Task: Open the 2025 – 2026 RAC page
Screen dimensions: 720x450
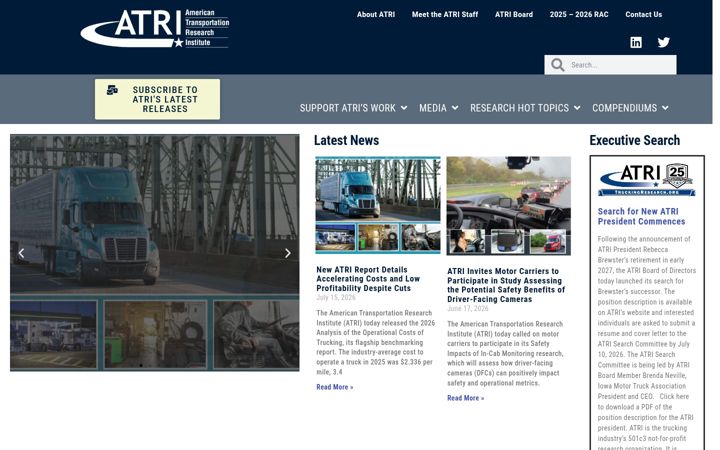Action: tap(579, 14)
